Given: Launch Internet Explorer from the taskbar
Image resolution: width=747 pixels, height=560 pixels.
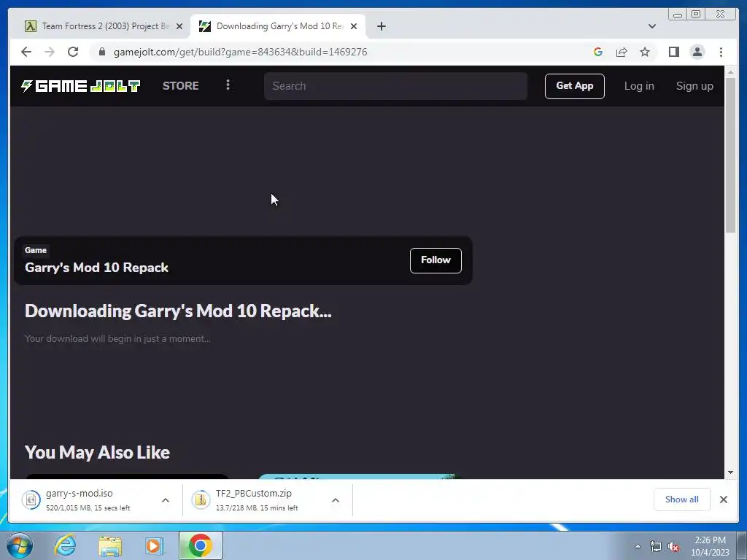Looking at the screenshot, I should point(66,545).
